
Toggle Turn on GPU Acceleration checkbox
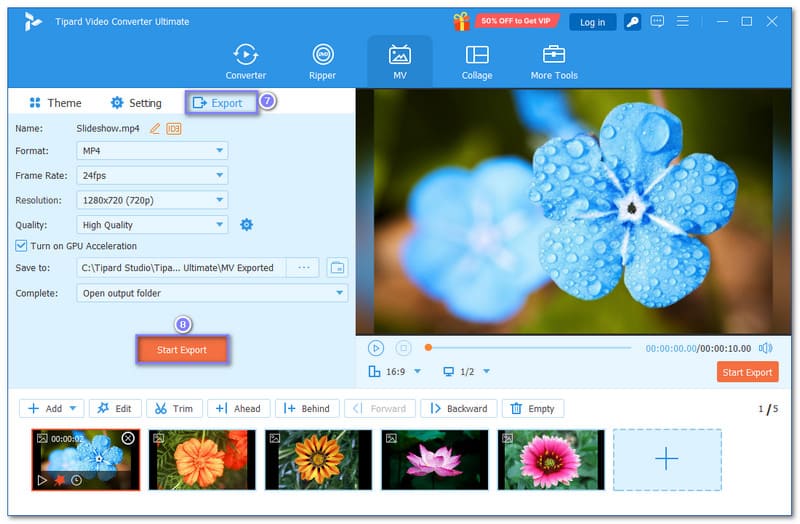click(21, 246)
